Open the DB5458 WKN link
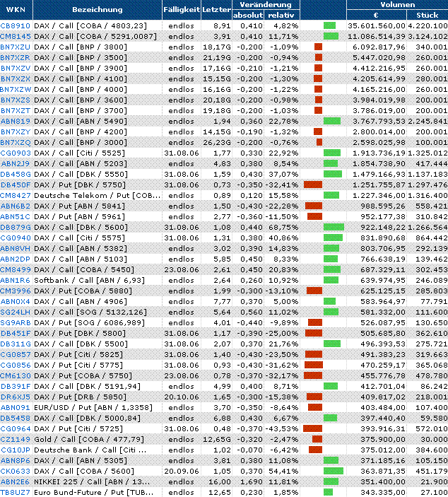This screenshot has width=448, height=497. tap(16, 419)
